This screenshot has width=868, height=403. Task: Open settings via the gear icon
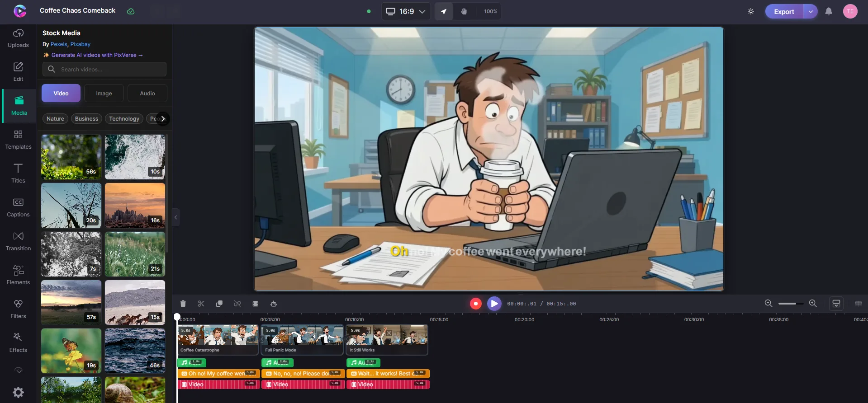point(18,392)
